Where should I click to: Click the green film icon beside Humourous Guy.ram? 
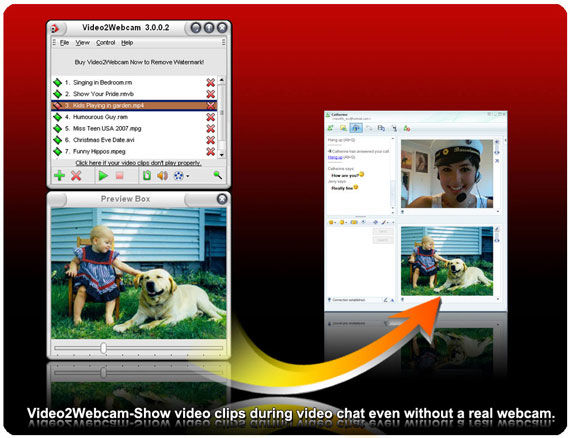pyautogui.click(x=57, y=117)
